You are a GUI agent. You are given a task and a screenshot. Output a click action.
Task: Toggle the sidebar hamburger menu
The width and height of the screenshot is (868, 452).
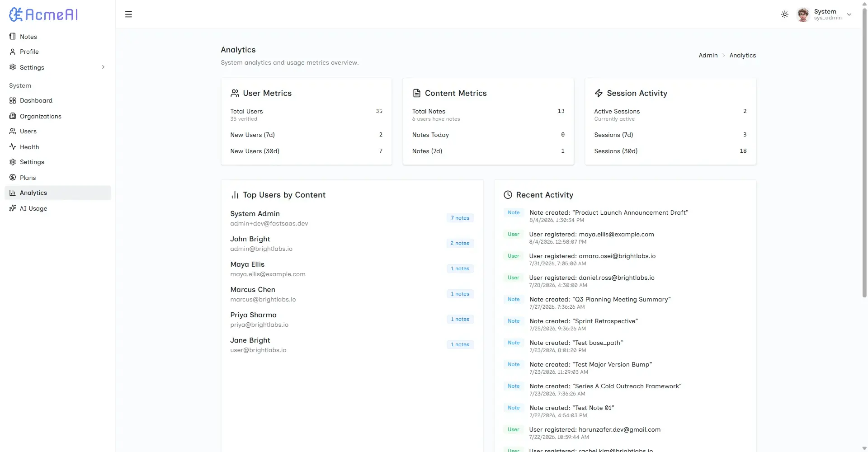point(128,14)
